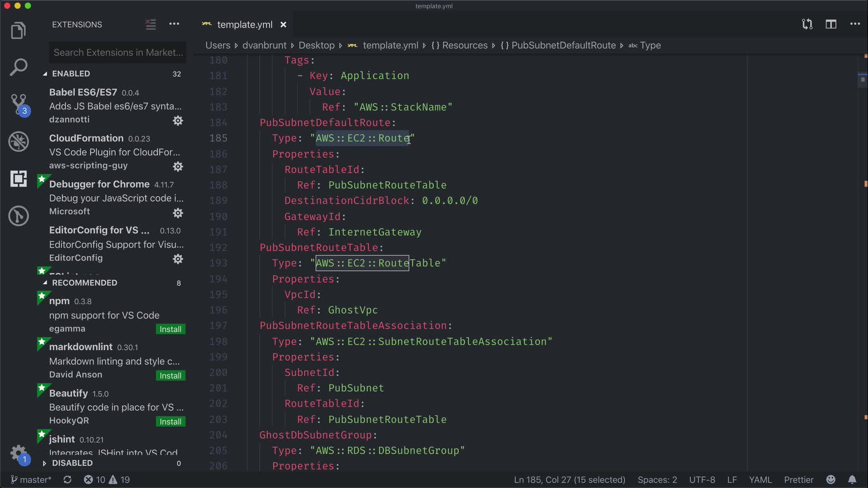Click the errors and warnings count
The height and width of the screenshot is (488, 868).
pos(107,480)
